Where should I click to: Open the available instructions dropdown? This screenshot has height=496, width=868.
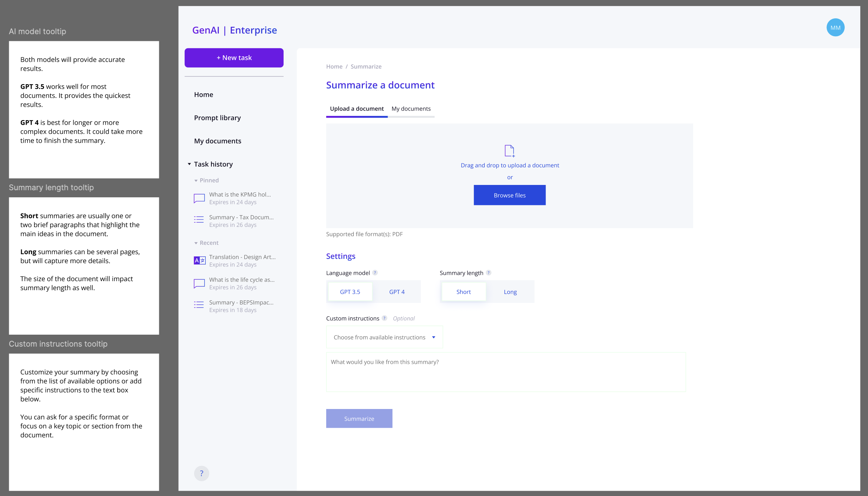point(384,337)
